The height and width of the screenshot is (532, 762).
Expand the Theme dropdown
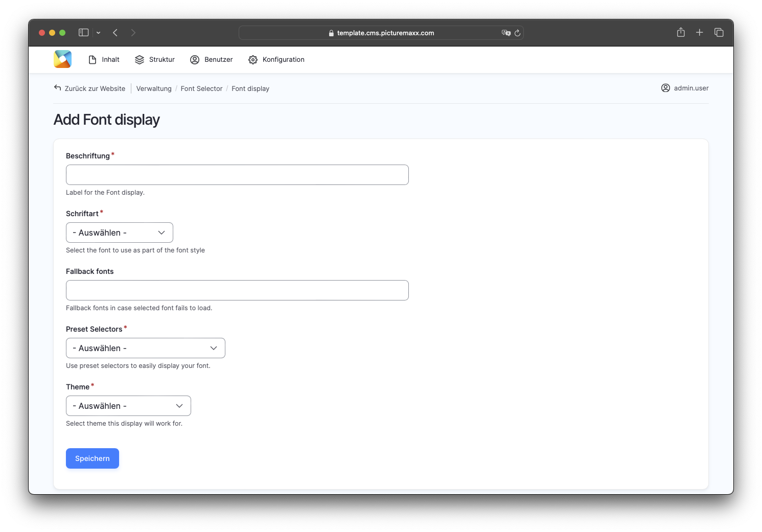tap(128, 406)
